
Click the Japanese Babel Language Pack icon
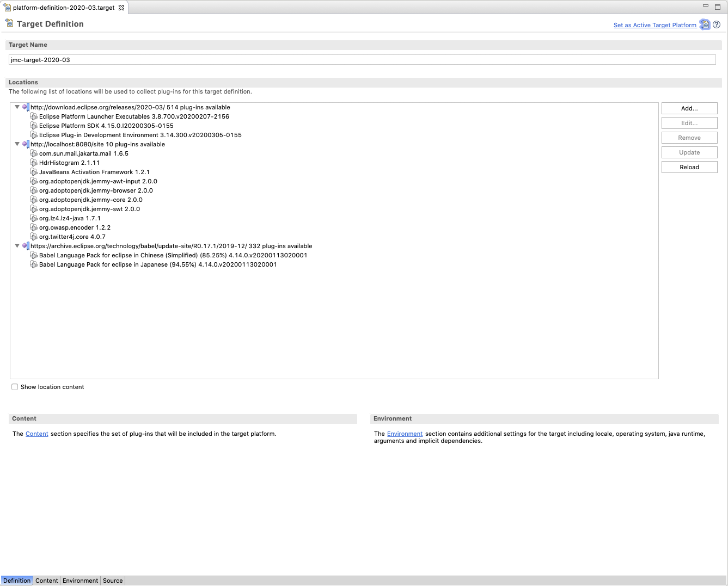click(x=34, y=264)
